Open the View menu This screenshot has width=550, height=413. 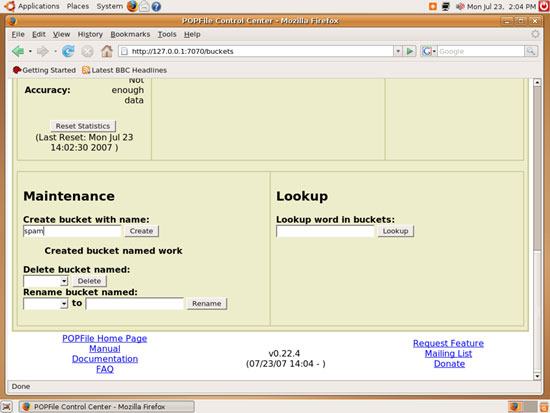tap(61, 34)
